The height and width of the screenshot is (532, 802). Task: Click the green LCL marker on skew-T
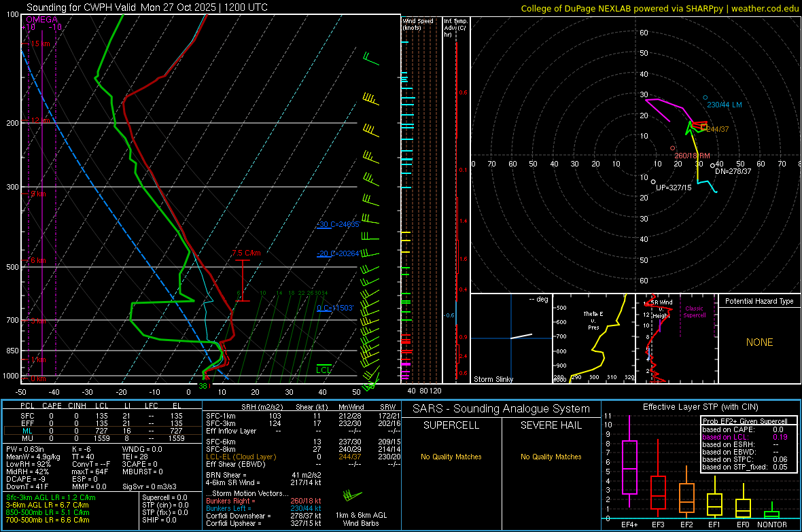tap(324, 370)
